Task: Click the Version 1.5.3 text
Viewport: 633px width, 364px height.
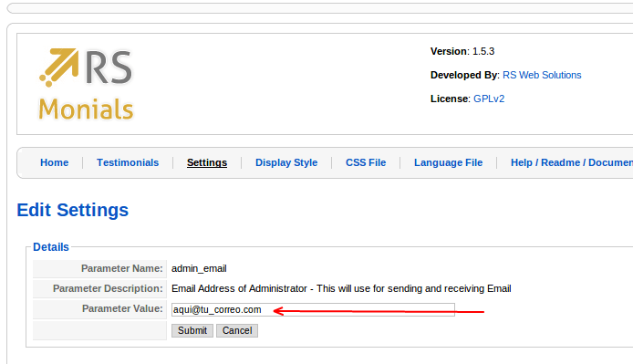Action: pyautogui.click(x=462, y=51)
